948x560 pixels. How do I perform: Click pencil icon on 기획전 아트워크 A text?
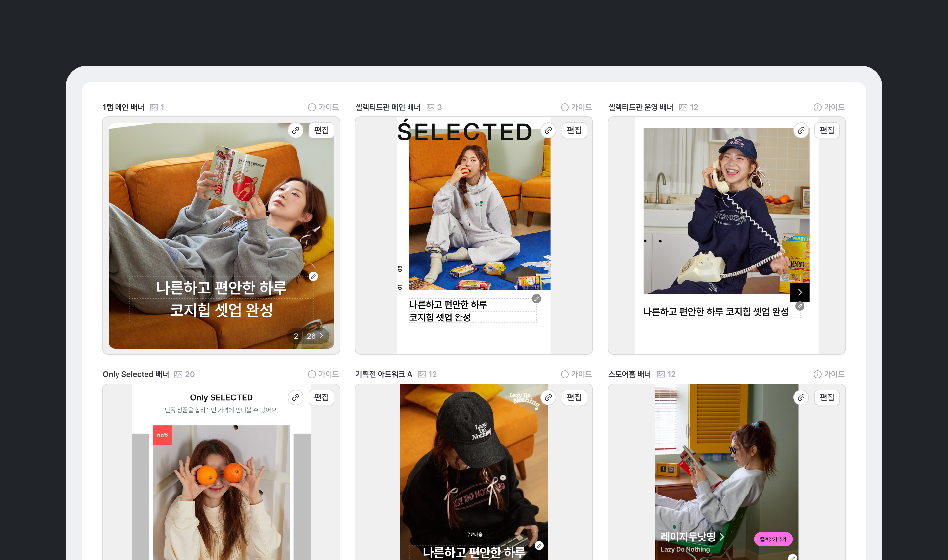coord(539,546)
